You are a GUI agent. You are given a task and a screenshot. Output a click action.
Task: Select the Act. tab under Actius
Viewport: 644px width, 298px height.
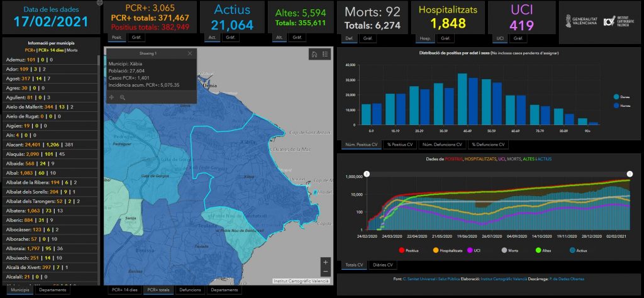[x=213, y=38]
